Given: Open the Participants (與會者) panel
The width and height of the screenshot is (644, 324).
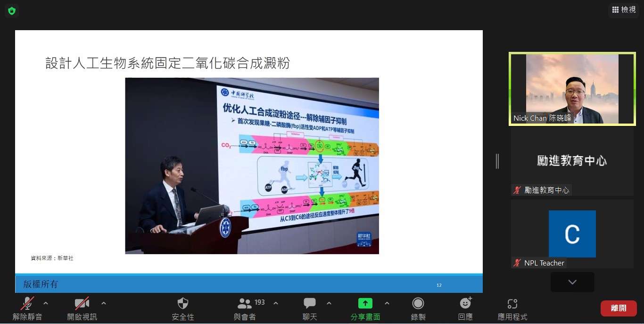Looking at the screenshot, I should (x=245, y=303).
